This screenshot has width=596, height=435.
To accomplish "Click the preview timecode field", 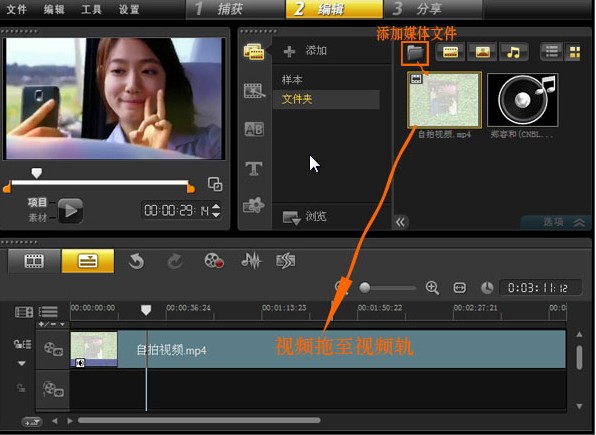I will (x=176, y=210).
